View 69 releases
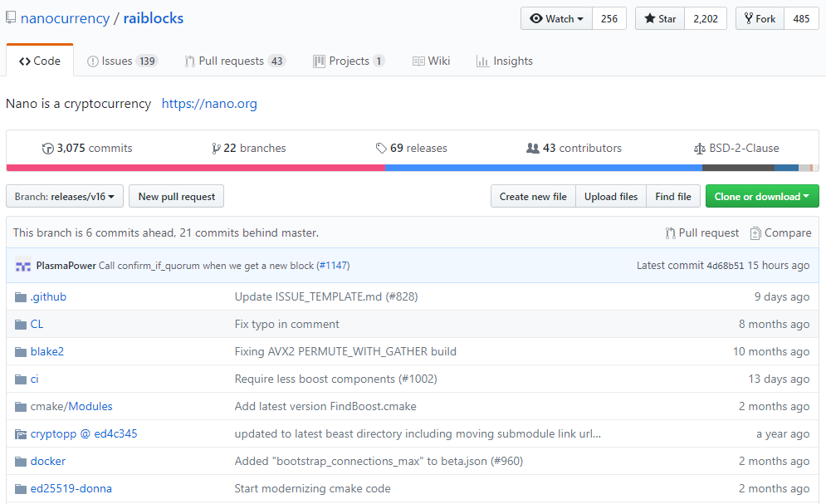The width and height of the screenshot is (826, 504). [x=412, y=149]
